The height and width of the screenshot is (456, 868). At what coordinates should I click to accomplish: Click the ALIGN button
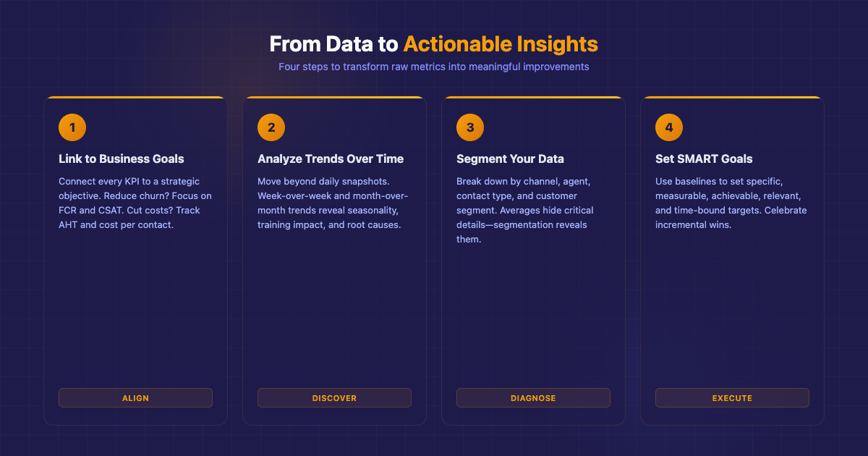point(135,397)
